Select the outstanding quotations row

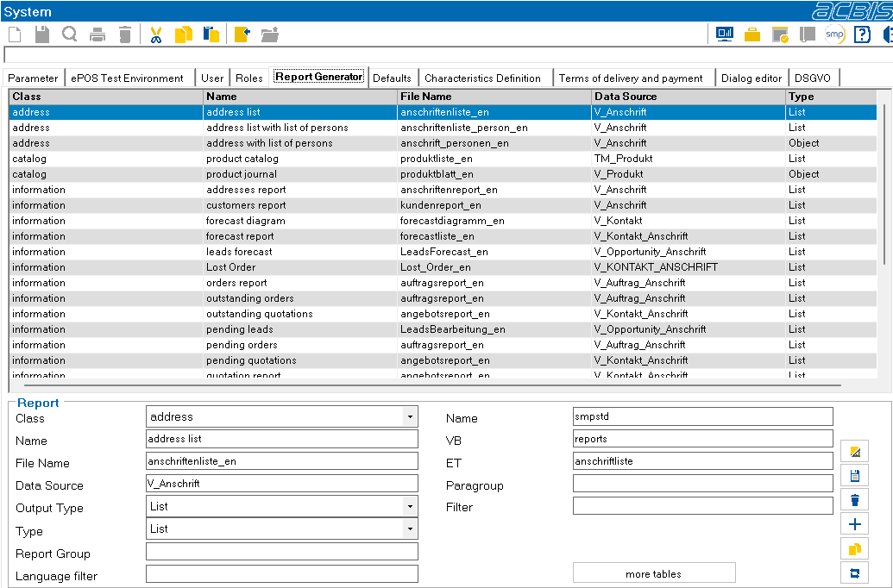pyautogui.click(x=443, y=314)
